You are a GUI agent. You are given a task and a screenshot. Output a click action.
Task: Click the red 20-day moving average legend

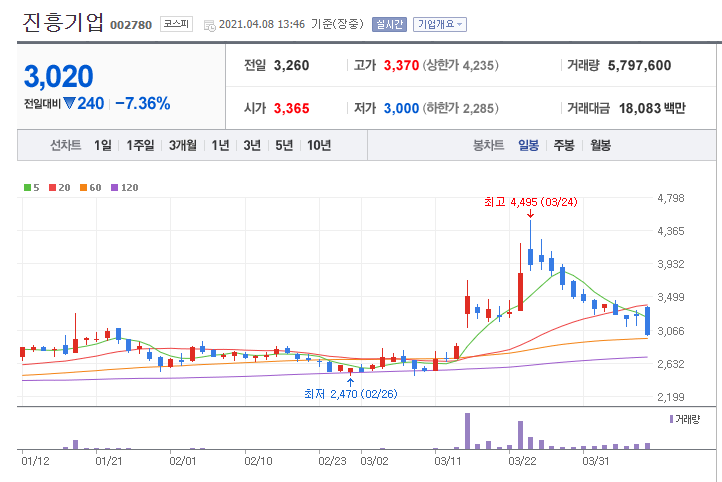pos(59,187)
